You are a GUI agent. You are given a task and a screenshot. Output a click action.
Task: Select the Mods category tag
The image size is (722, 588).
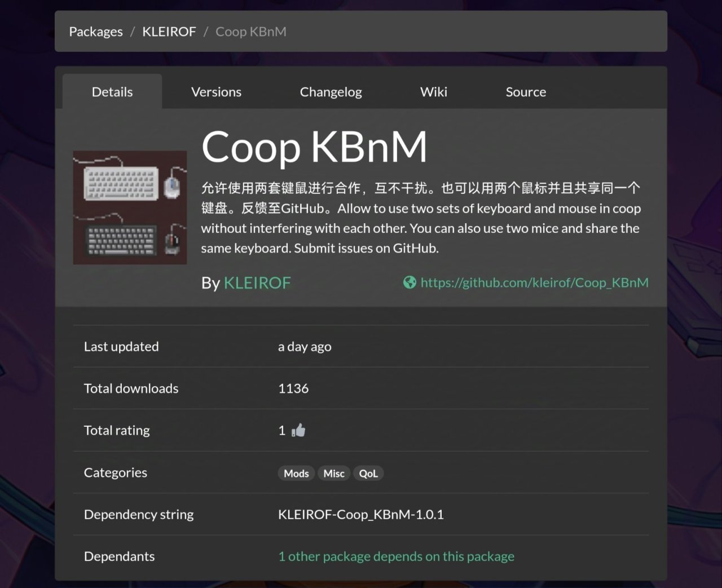tap(296, 474)
